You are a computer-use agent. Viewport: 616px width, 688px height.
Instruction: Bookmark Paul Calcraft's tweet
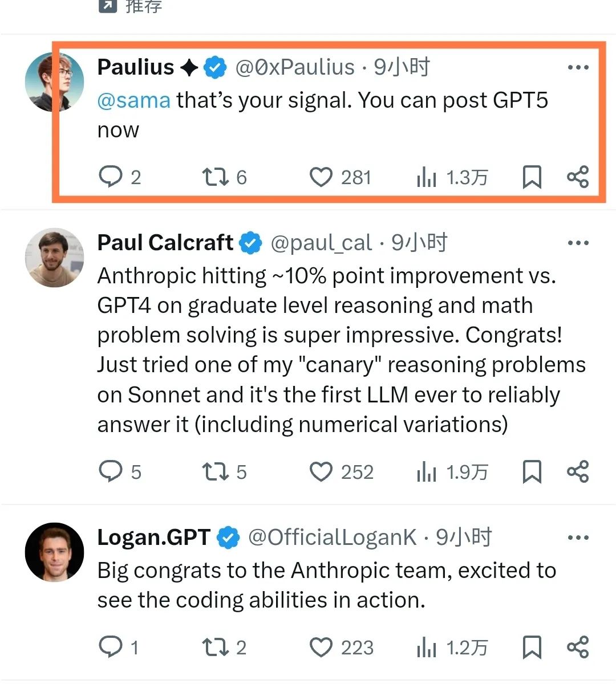[x=532, y=471]
